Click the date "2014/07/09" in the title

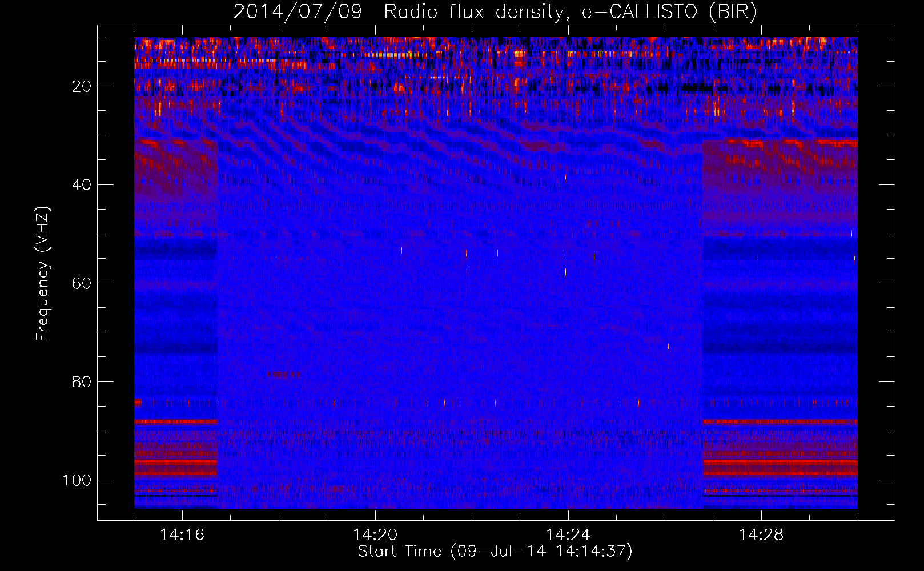pos(298,12)
